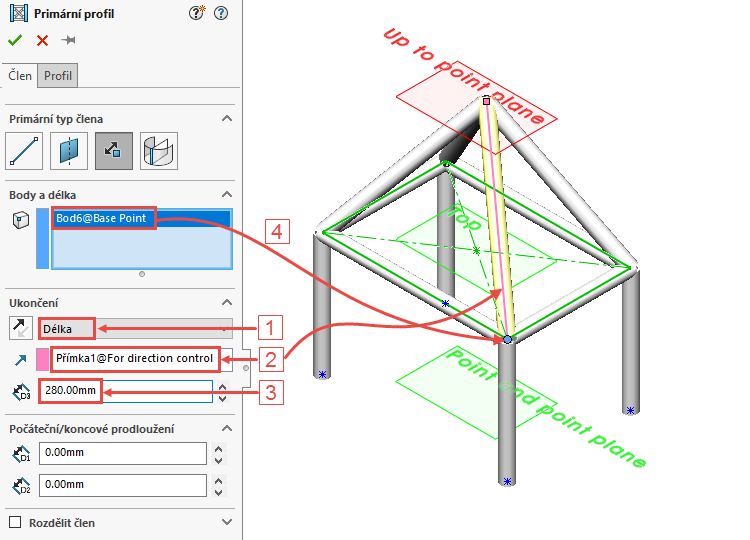Click the point selection cube icon

point(21,220)
